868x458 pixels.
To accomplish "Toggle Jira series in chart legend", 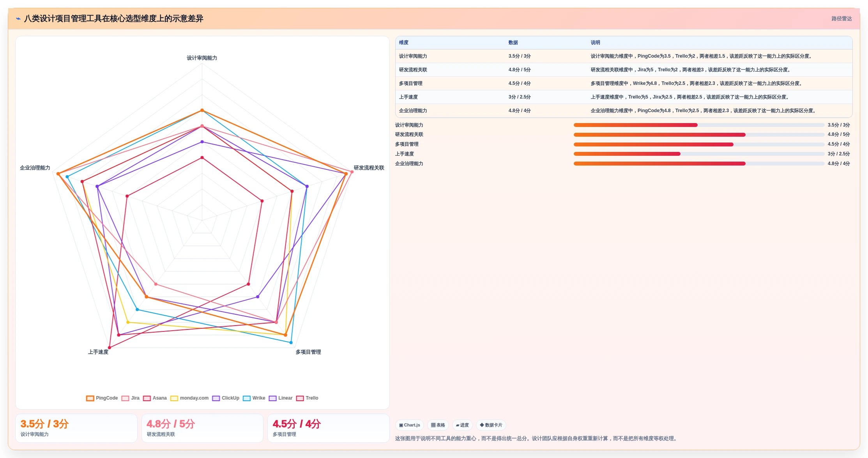I will 131,398.
